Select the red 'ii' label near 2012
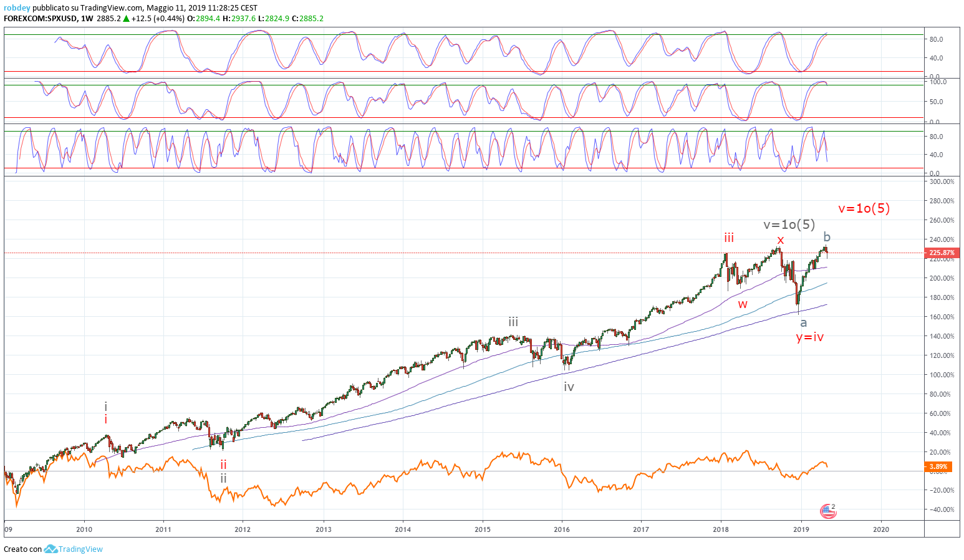The image size is (964, 560). pyautogui.click(x=223, y=465)
